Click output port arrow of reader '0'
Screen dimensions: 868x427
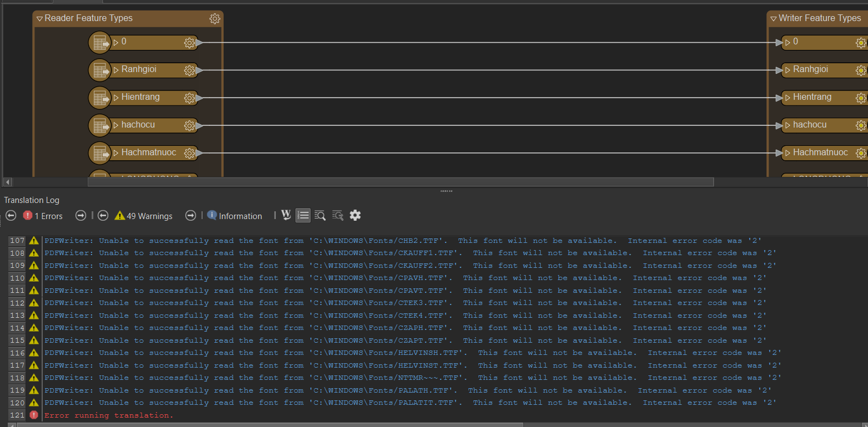[199, 43]
